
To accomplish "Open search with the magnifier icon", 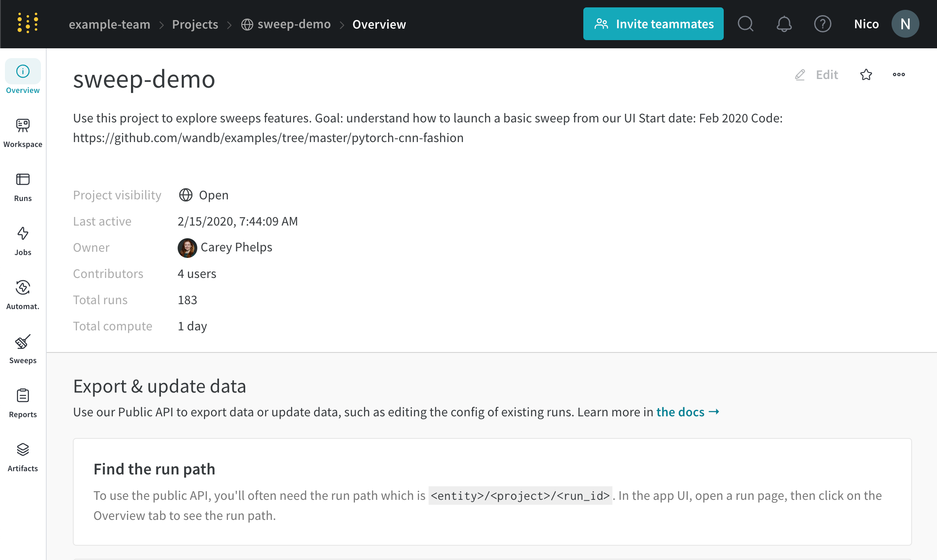I will coord(745,24).
